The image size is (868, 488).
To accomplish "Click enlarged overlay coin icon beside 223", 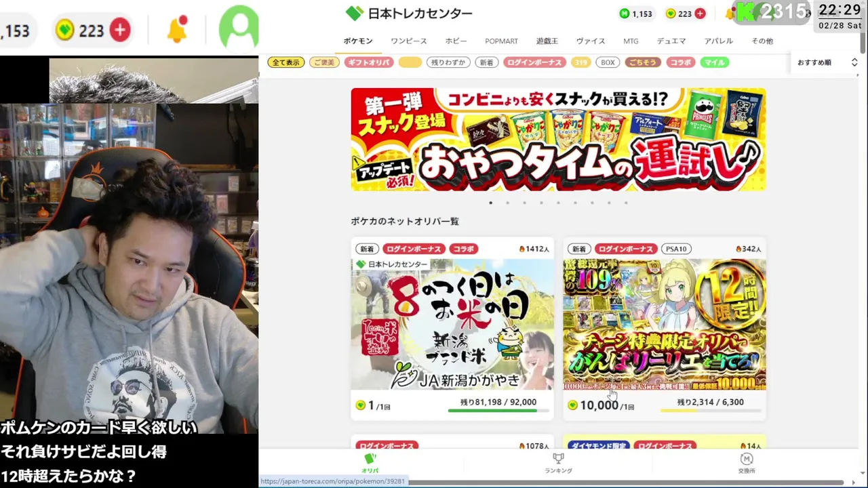I will coord(65,30).
